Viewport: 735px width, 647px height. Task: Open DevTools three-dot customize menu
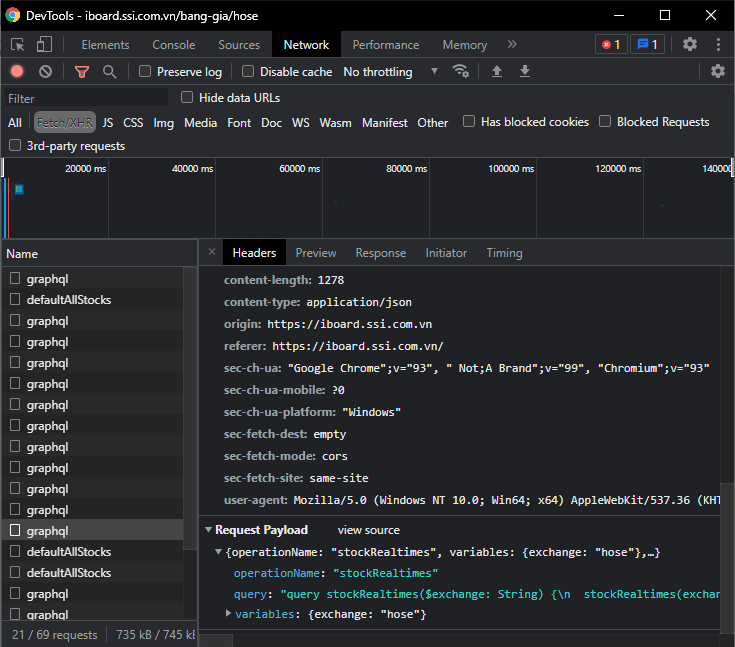pos(718,45)
